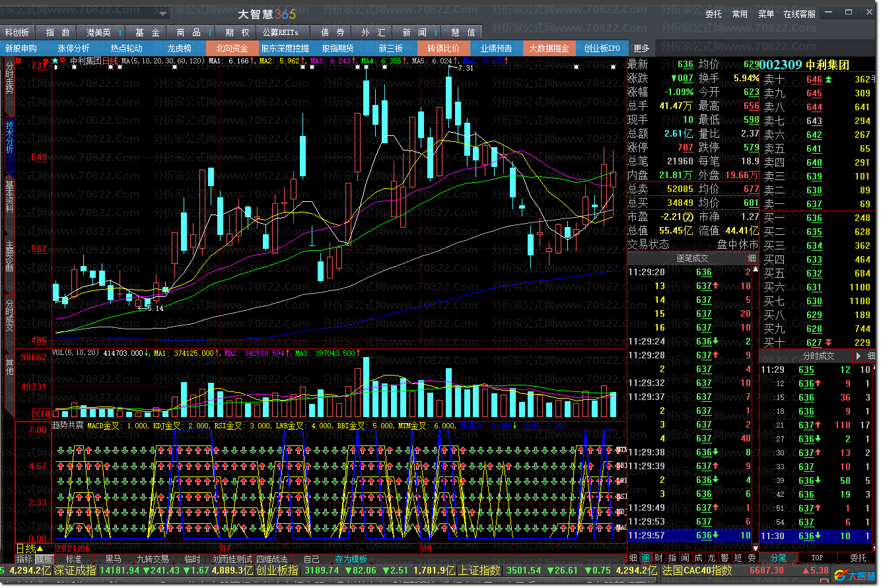Screen dimensions: 881x588
Task: Click the 逐笔成交 scrollbar down arrow
Action: pyautogui.click(x=756, y=548)
